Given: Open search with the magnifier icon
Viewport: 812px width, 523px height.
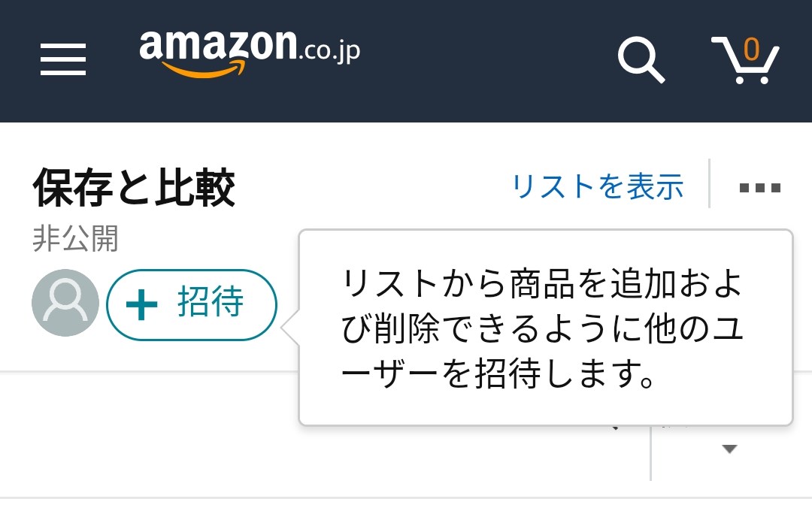Looking at the screenshot, I should (x=641, y=59).
